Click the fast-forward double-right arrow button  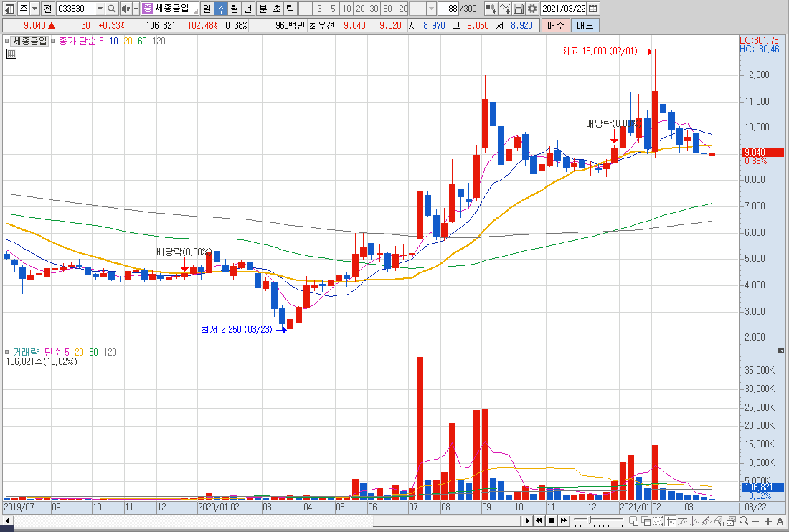564,521
